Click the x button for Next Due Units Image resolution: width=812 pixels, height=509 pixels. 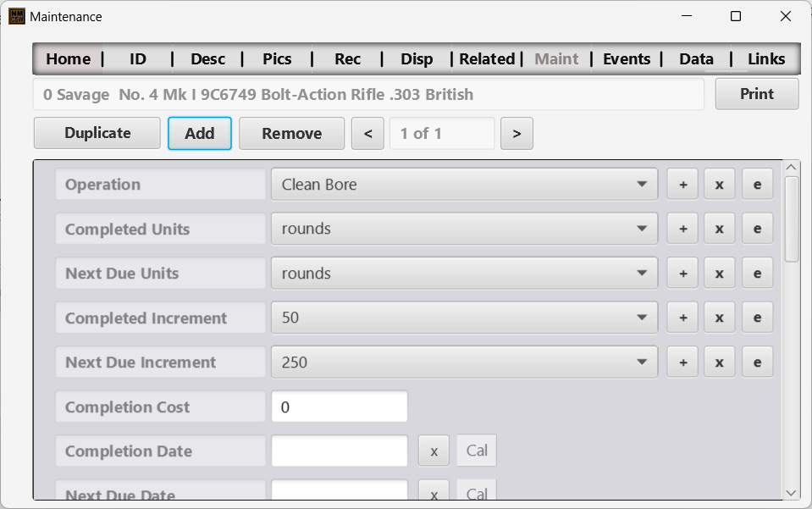coord(720,274)
